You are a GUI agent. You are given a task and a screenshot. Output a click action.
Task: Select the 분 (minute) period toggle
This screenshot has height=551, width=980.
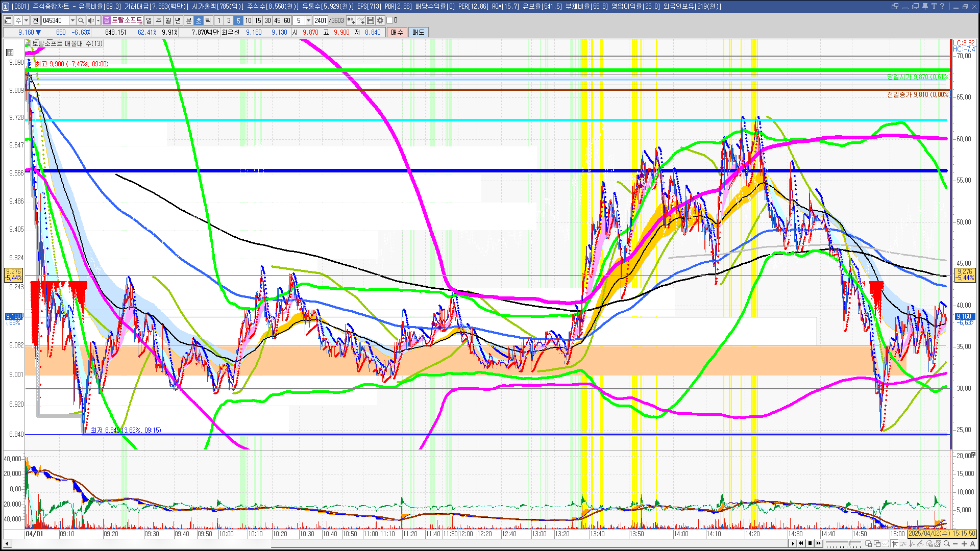click(188, 20)
